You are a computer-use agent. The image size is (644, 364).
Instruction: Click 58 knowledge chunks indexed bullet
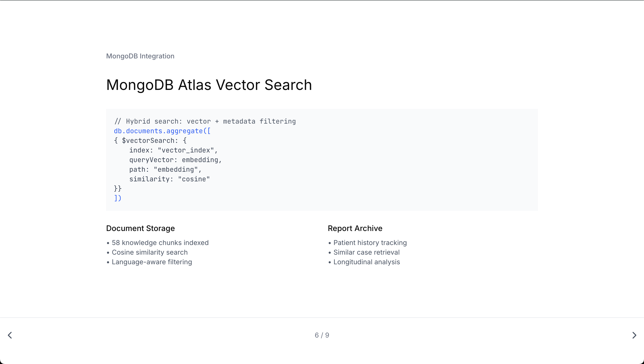(160, 243)
